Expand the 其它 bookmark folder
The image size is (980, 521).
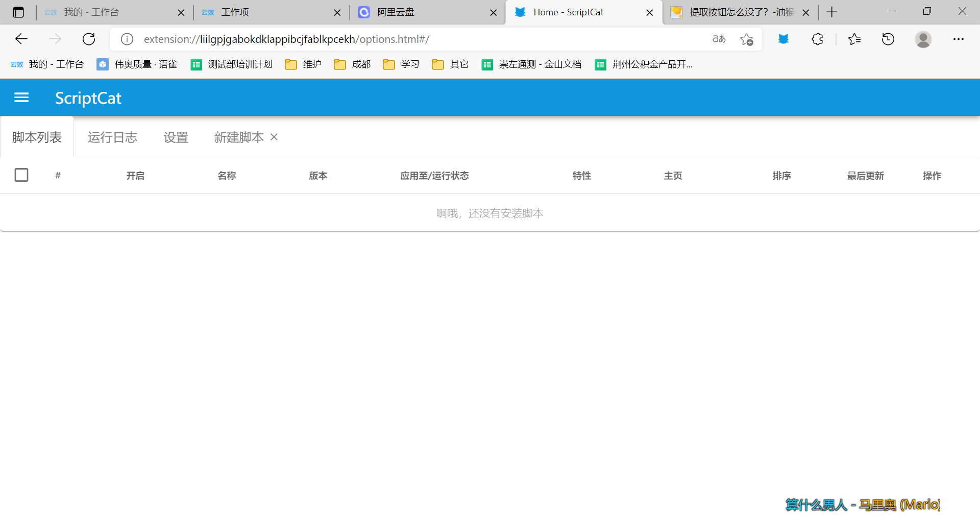click(450, 64)
